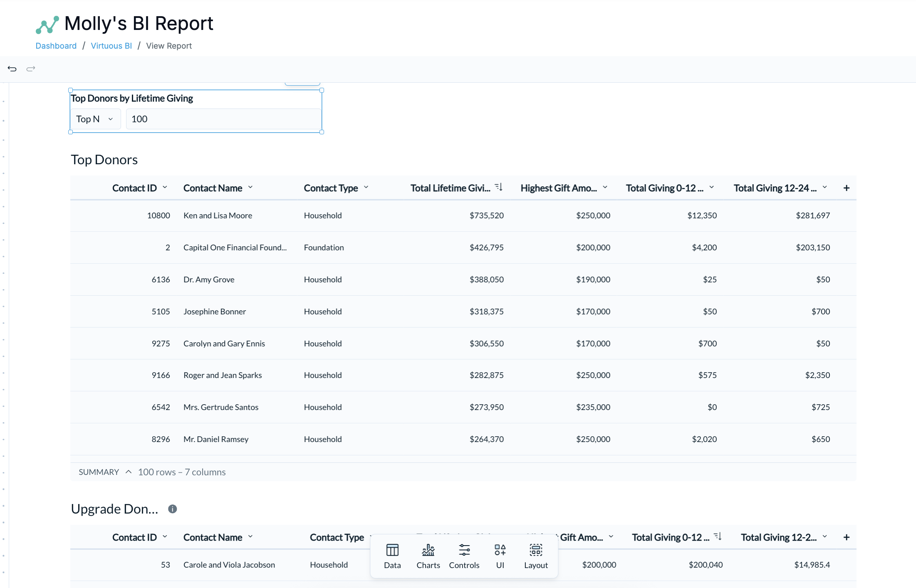916x588 pixels.
Task: Open Total Giving 12-24 menu in Upgrade Donors table
Action: pyautogui.click(x=825, y=536)
